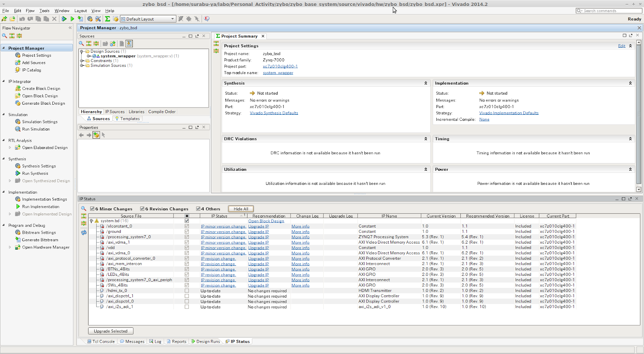Screen dimensions: 644x354
Task: Expand Open Elaborated Design in Flow Navigator
Action: pos(10,147)
